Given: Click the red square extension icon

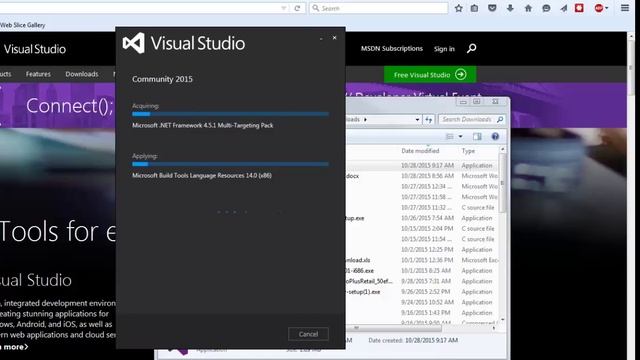Looking at the screenshot, I should pos(579,8).
